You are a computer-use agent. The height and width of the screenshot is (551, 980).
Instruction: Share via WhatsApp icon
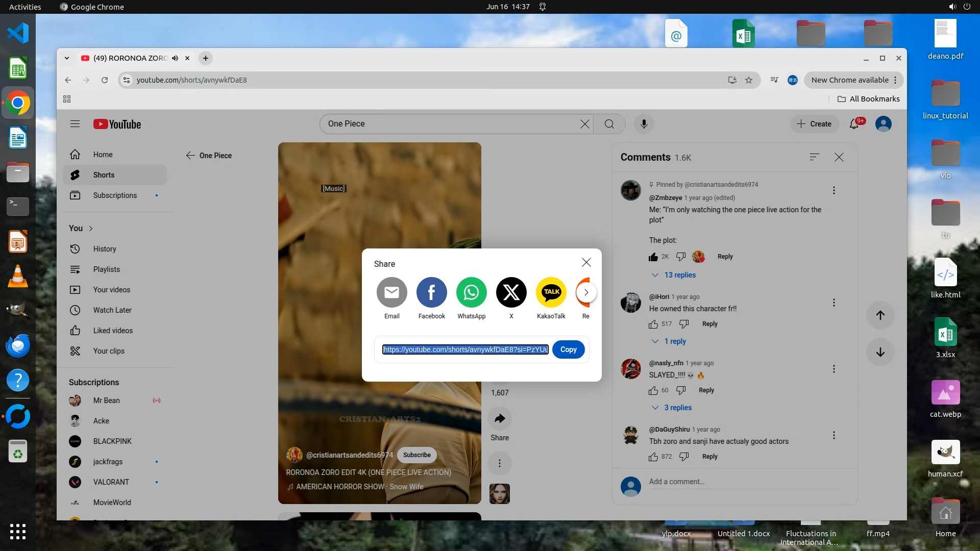(x=471, y=292)
